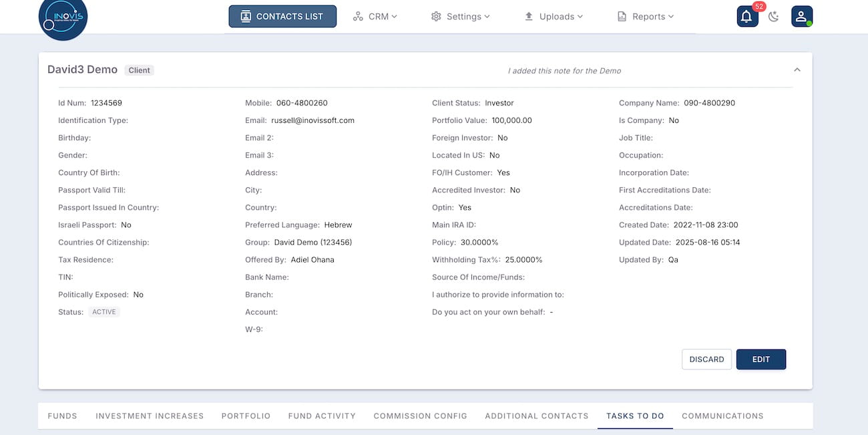Click the Reports document icon
The image size is (868, 435).
622,17
